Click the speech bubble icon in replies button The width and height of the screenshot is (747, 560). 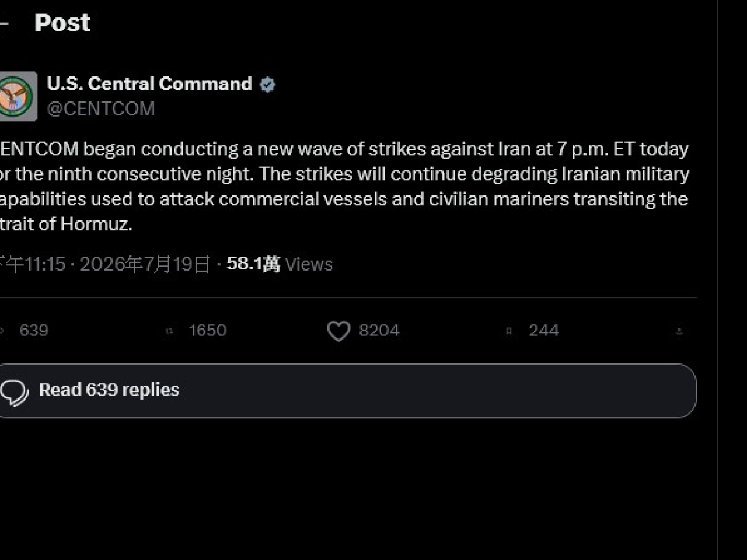click(15, 392)
